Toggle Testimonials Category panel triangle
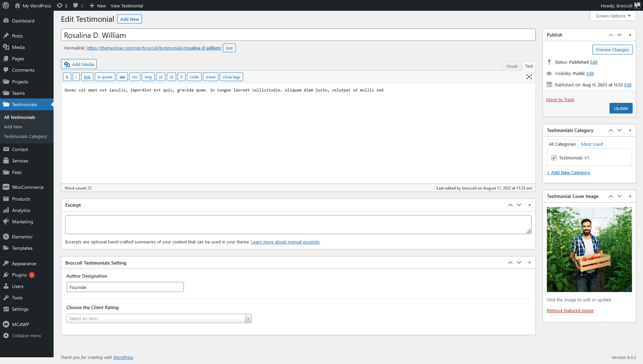The width and height of the screenshot is (643, 364). (x=630, y=130)
